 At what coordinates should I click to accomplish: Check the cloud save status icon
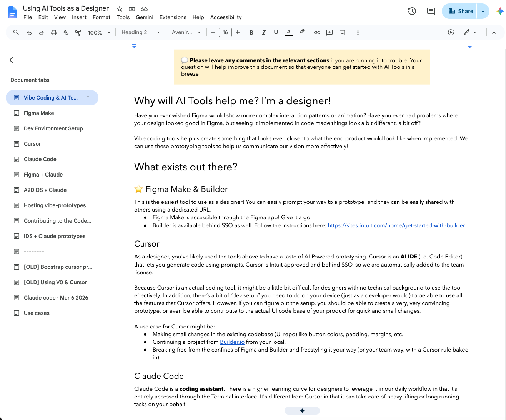point(144,8)
